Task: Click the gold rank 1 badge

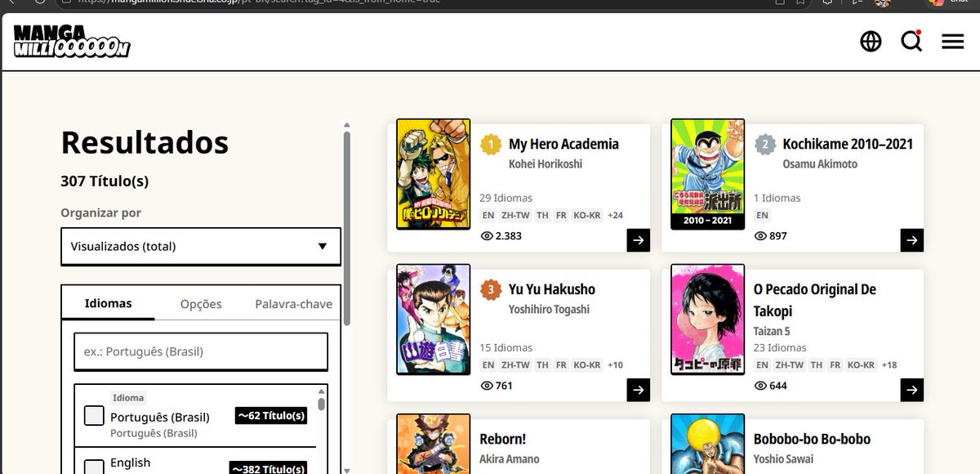Action: coord(490,145)
